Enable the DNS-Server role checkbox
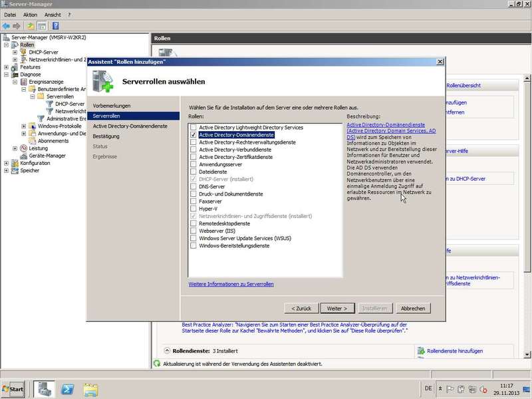This screenshot has height=399, width=532. coord(194,187)
